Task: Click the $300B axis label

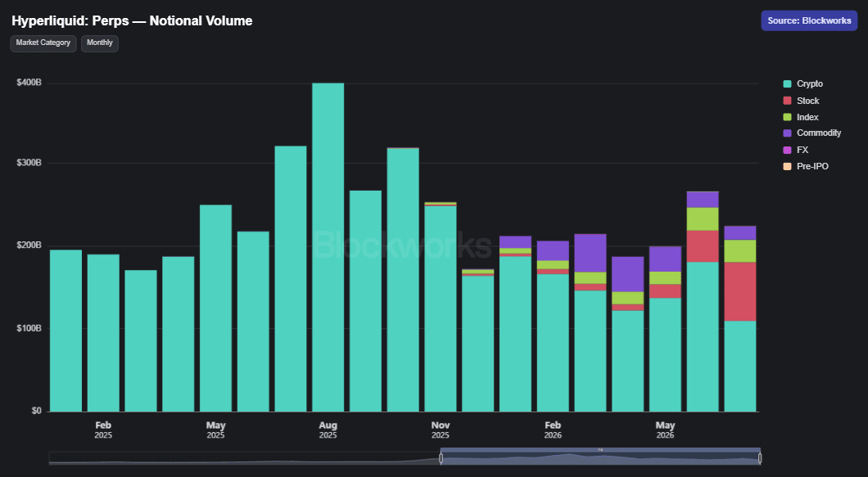Action: pyautogui.click(x=29, y=163)
